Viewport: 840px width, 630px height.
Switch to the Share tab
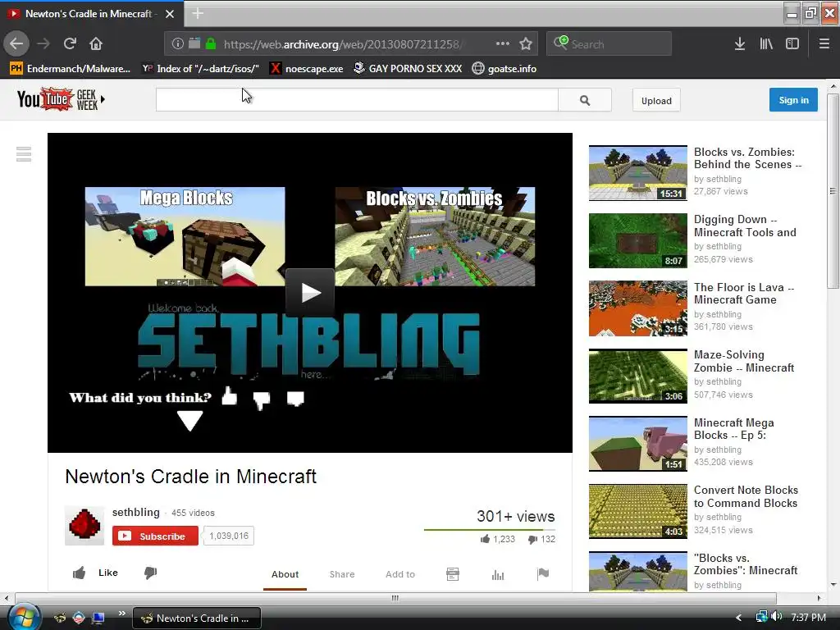point(342,574)
